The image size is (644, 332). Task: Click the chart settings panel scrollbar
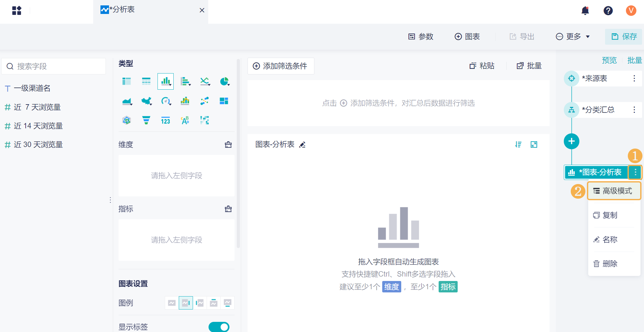tap(238, 153)
